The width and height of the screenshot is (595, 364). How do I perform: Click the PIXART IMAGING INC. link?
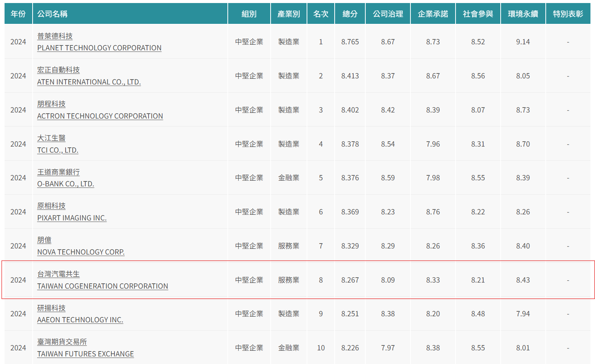(x=72, y=218)
